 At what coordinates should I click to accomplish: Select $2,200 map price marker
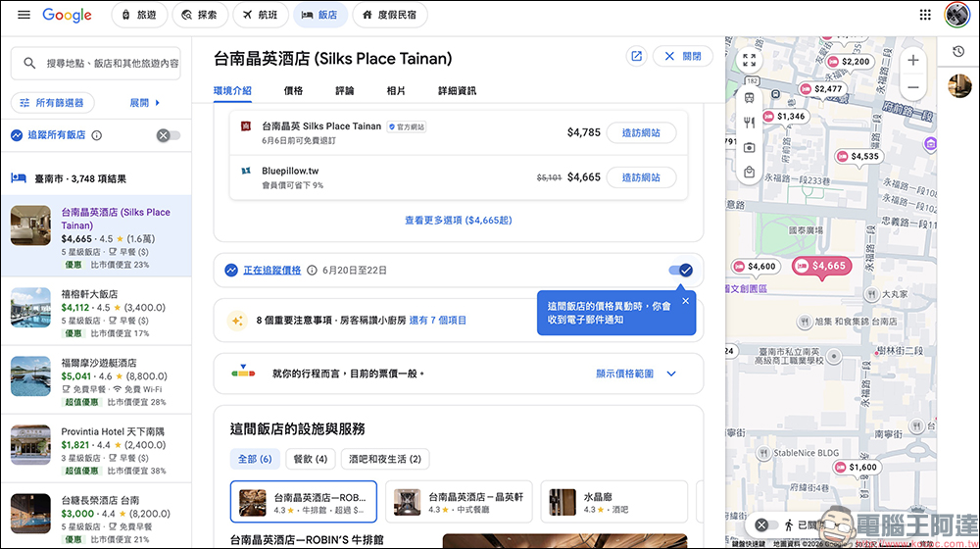tap(850, 62)
